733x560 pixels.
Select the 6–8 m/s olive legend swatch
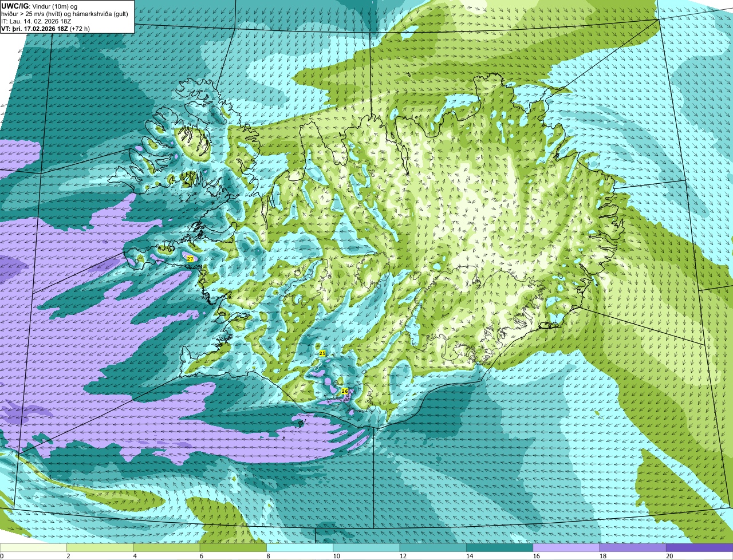[x=233, y=547]
